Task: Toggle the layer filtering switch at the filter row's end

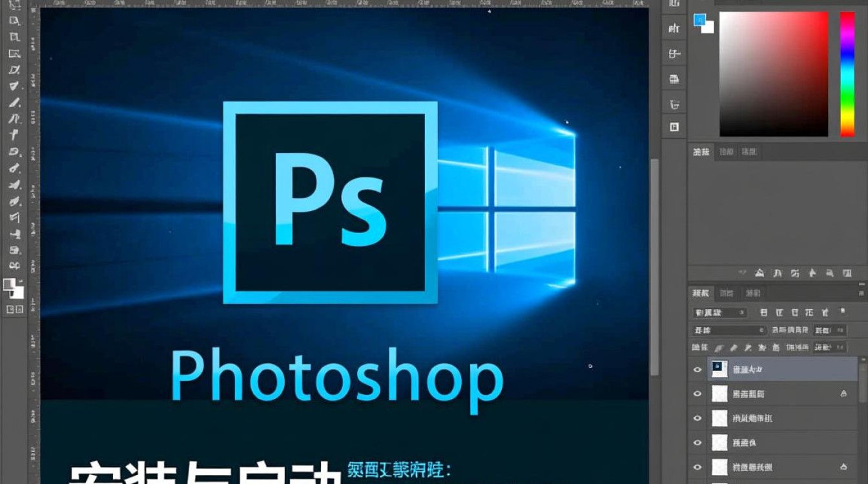Action: (x=842, y=312)
